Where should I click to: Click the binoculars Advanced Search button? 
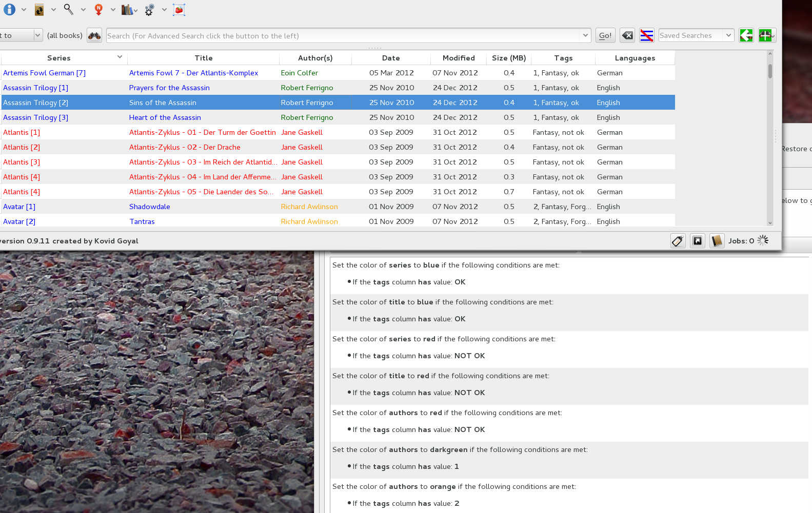(x=94, y=35)
